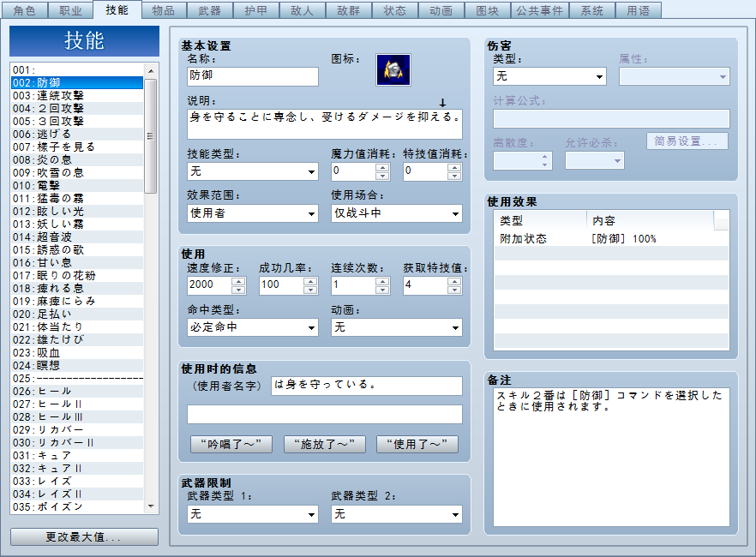Image resolution: width=756 pixels, height=557 pixels.
Task: Click the 名称 field containing 防御
Action: (253, 76)
